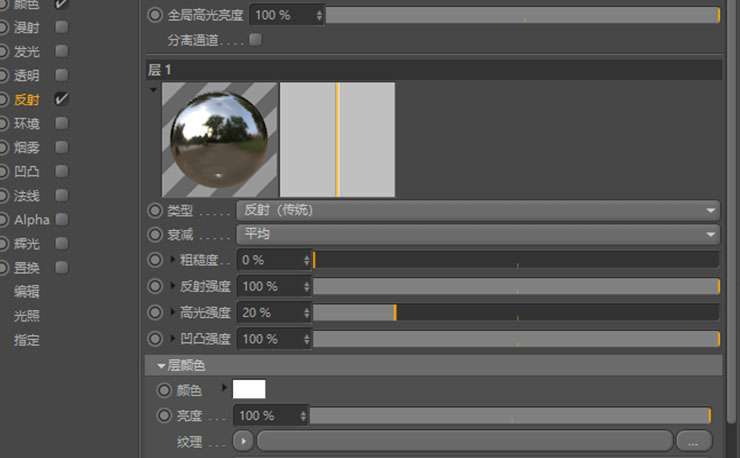The image size is (740, 458).
Task: Open the 衰减 dropdown showing 平均
Action: click(477, 234)
